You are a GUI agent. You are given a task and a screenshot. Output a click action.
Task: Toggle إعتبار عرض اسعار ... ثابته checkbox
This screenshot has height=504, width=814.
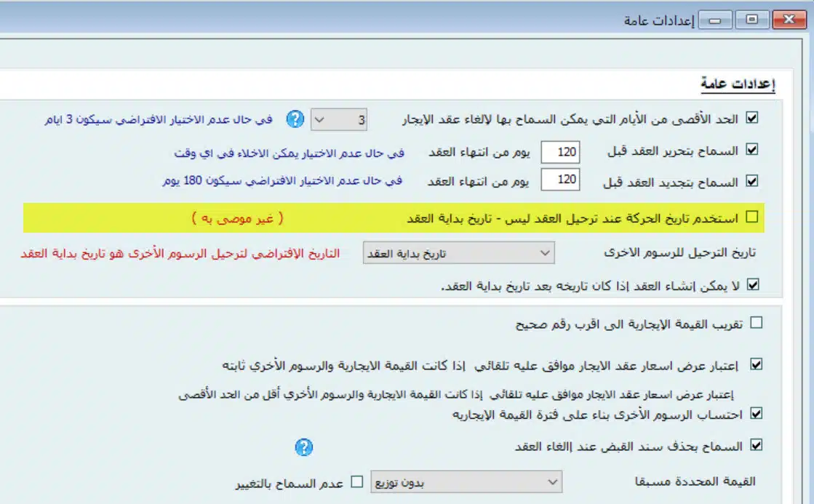point(756,365)
